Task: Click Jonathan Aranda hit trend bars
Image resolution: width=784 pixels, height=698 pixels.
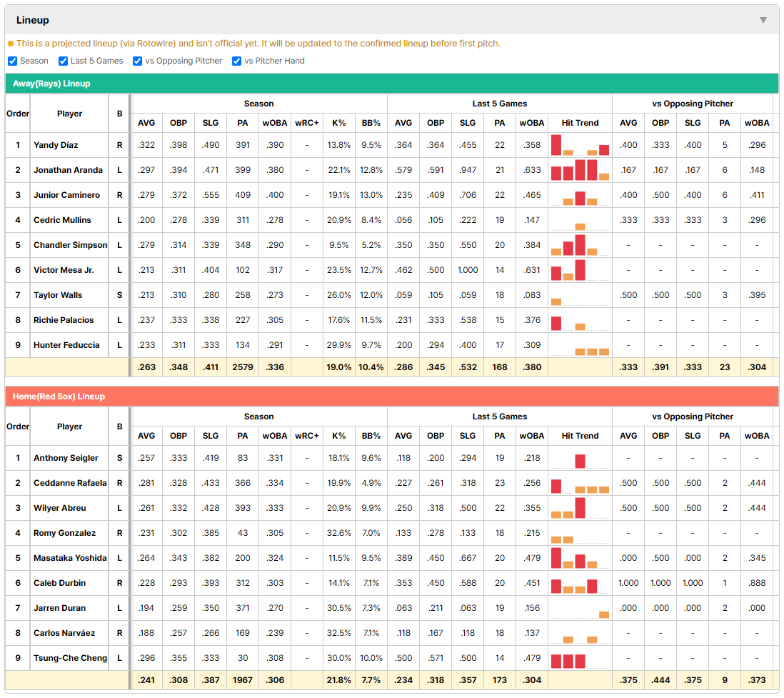Action: click(x=580, y=170)
